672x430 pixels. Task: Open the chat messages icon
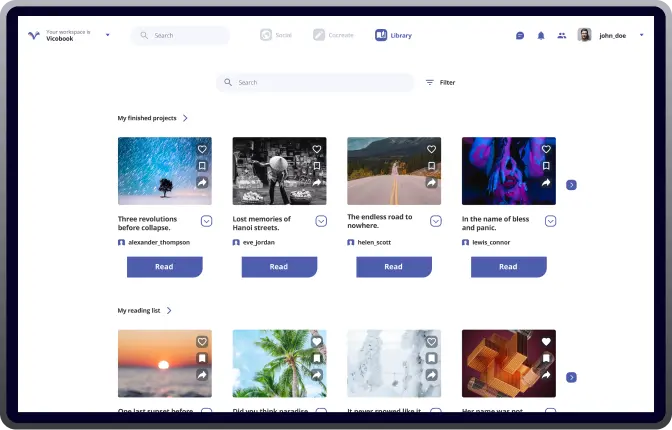pyautogui.click(x=520, y=36)
